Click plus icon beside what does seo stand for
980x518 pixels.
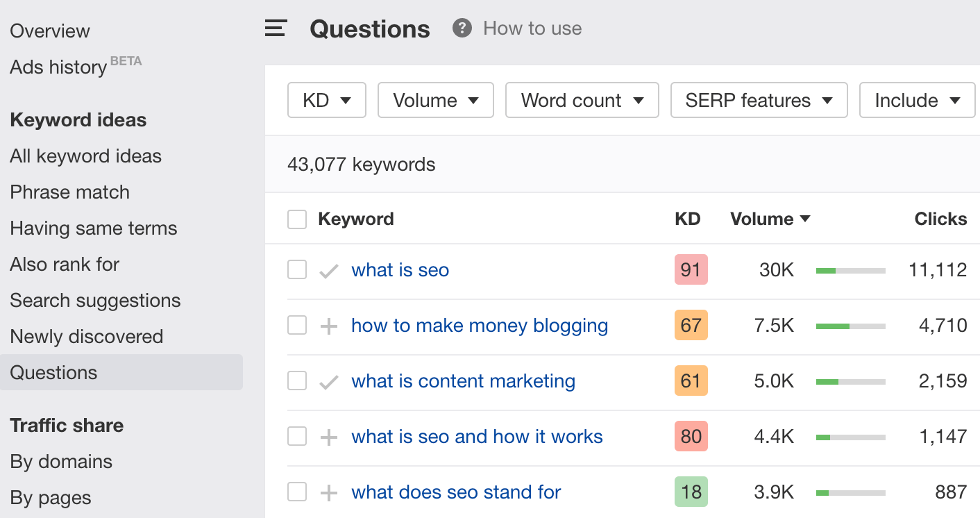coord(328,492)
